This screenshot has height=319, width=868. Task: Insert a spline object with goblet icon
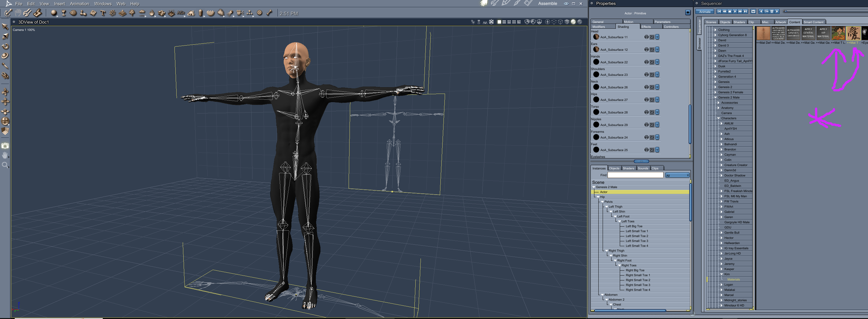[x=64, y=13]
